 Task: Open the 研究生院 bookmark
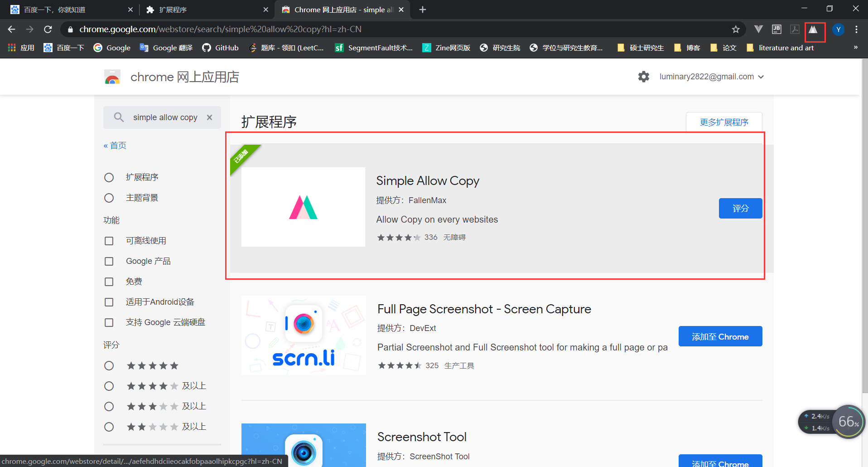500,48
